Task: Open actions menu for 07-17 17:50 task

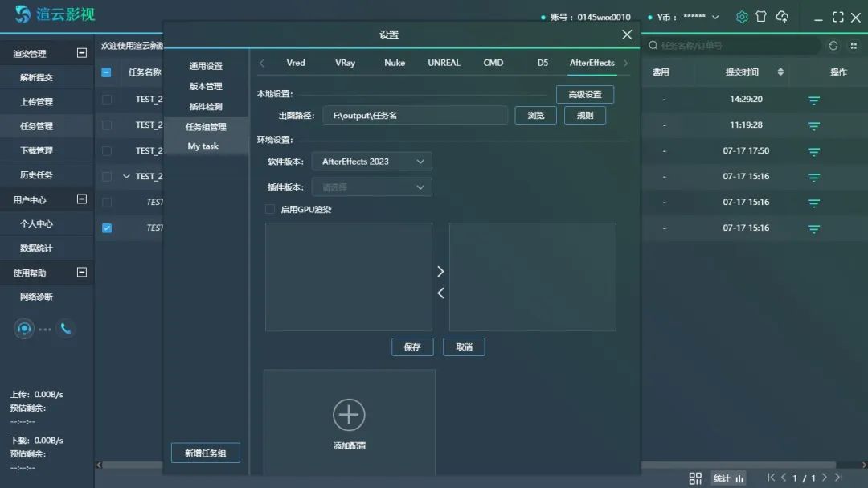Action: pyautogui.click(x=813, y=151)
